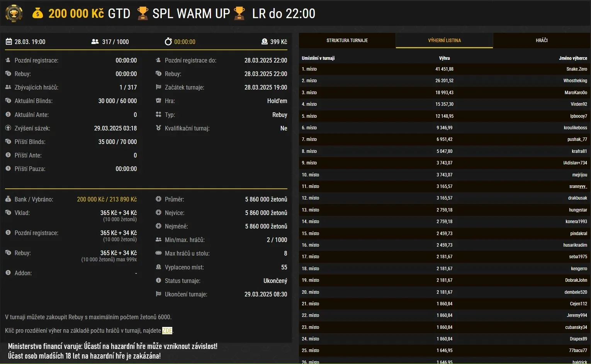Click the ZDE link about prize distribution

(167, 330)
